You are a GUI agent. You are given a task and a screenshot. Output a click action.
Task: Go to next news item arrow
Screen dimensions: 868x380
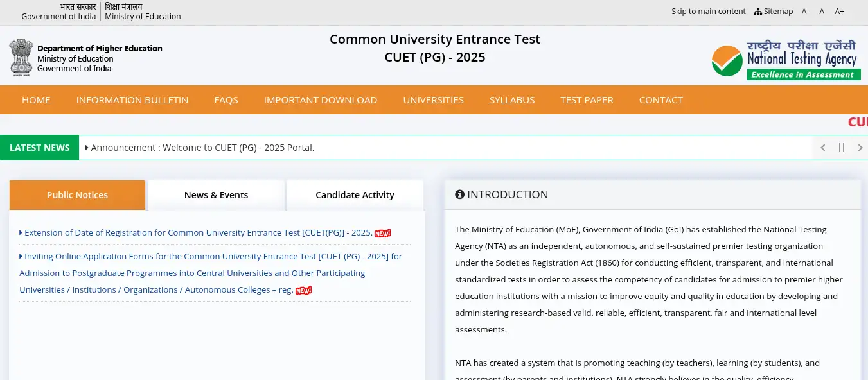click(x=860, y=148)
